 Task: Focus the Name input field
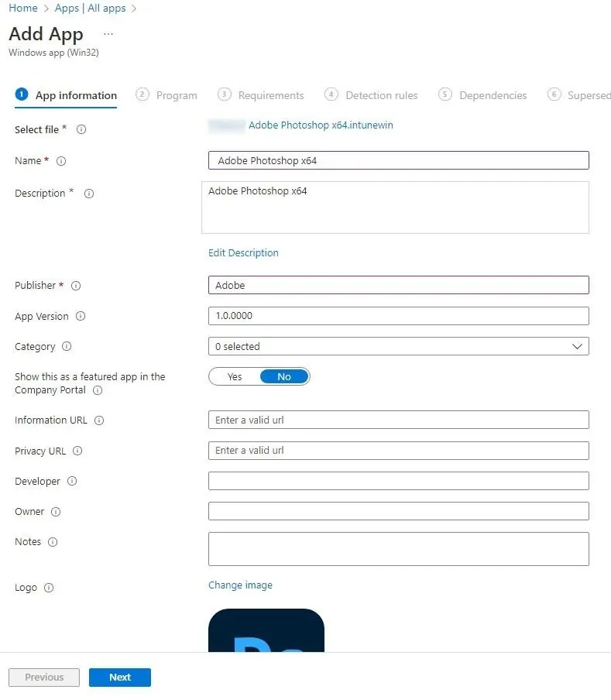coord(399,161)
